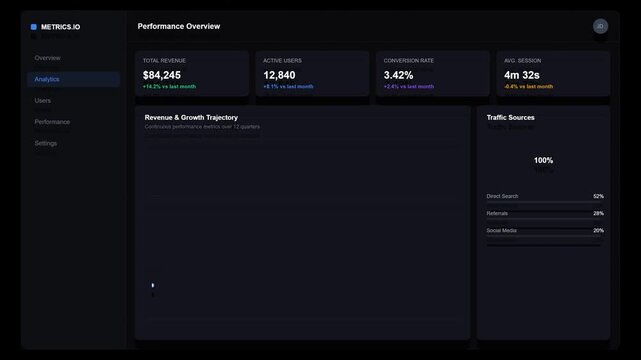Click the Revenue & Growth Trajectory title

(191, 118)
